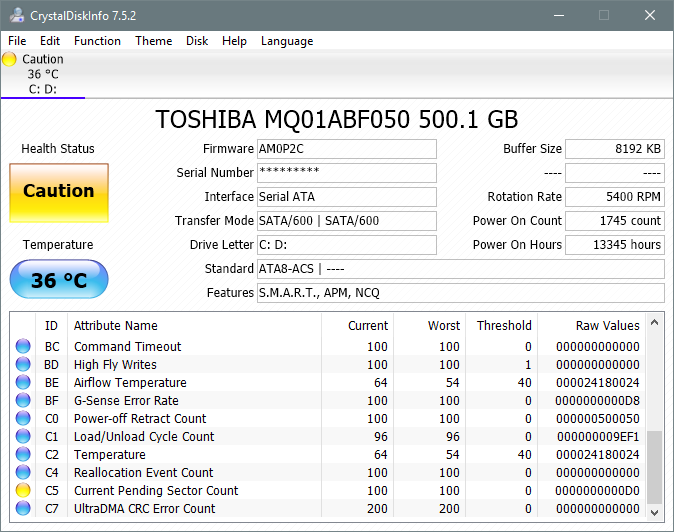The image size is (674, 532).
Task: Click the TOSHIBA MQ01ABF050 500.1 GB title
Action: click(x=337, y=119)
